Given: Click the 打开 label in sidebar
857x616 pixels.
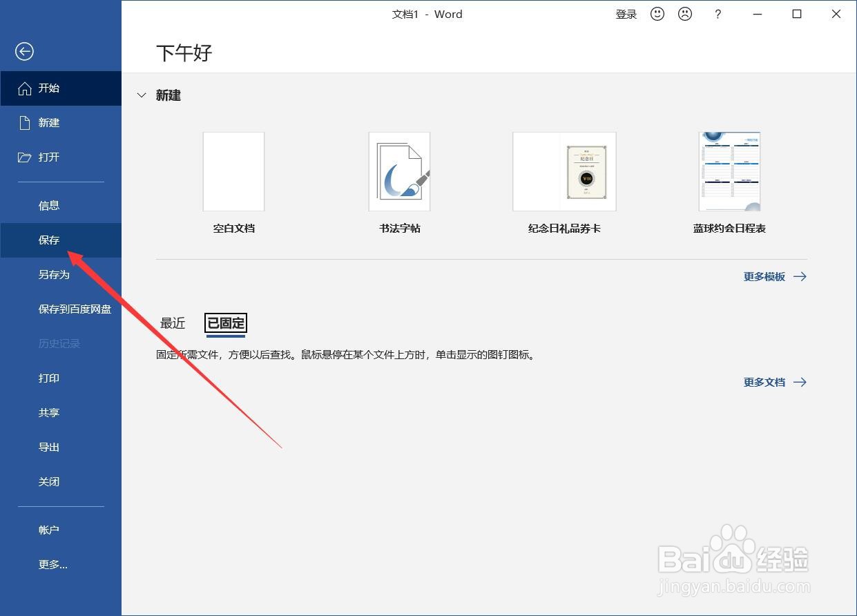Looking at the screenshot, I should coord(49,157).
